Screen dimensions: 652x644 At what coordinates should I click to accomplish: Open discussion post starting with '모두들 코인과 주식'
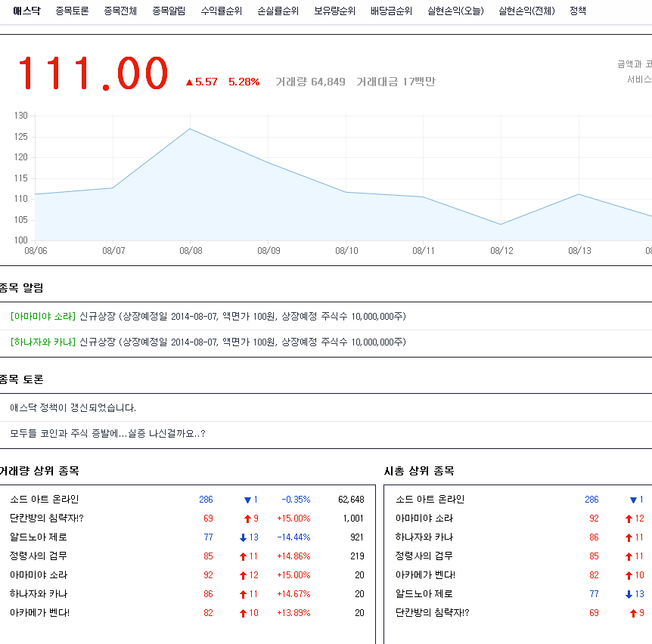[x=107, y=434]
